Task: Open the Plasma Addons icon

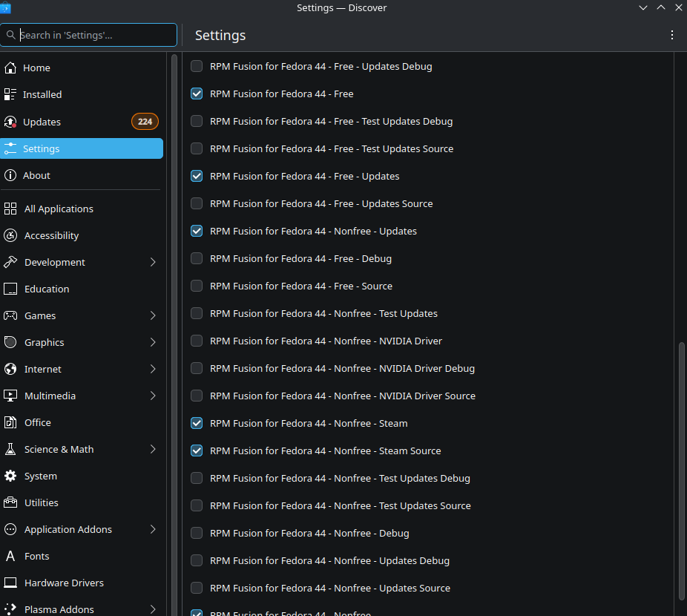Action: 10,609
